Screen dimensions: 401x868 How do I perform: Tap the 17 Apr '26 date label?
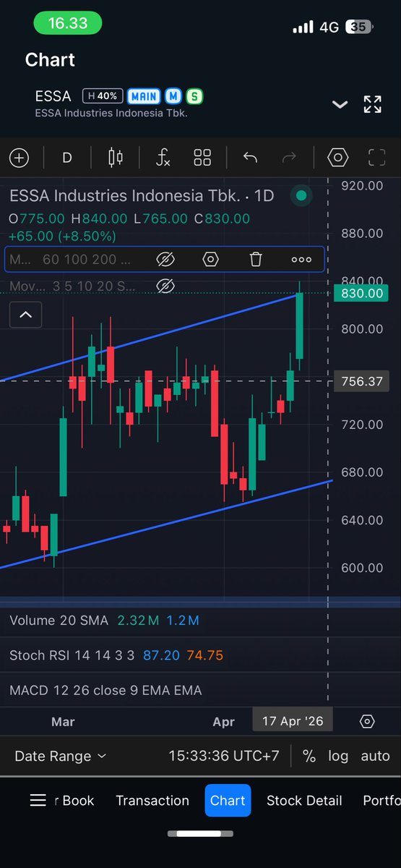coord(293,721)
